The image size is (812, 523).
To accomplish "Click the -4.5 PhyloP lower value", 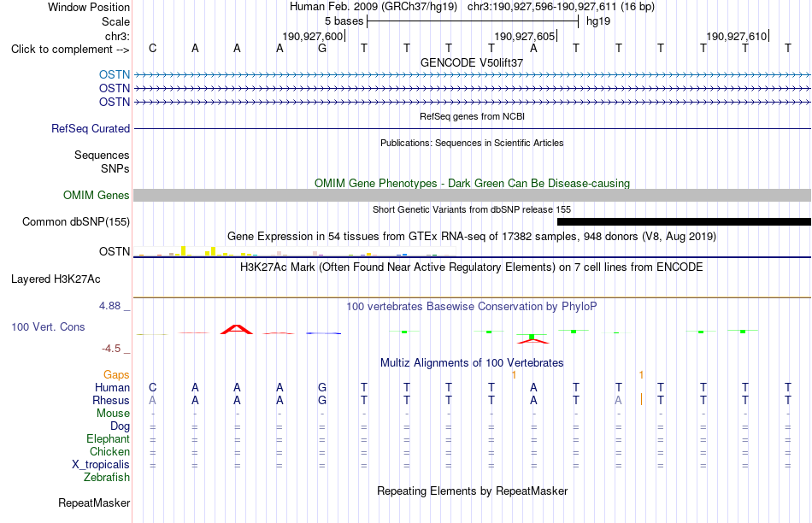I will tap(111, 349).
